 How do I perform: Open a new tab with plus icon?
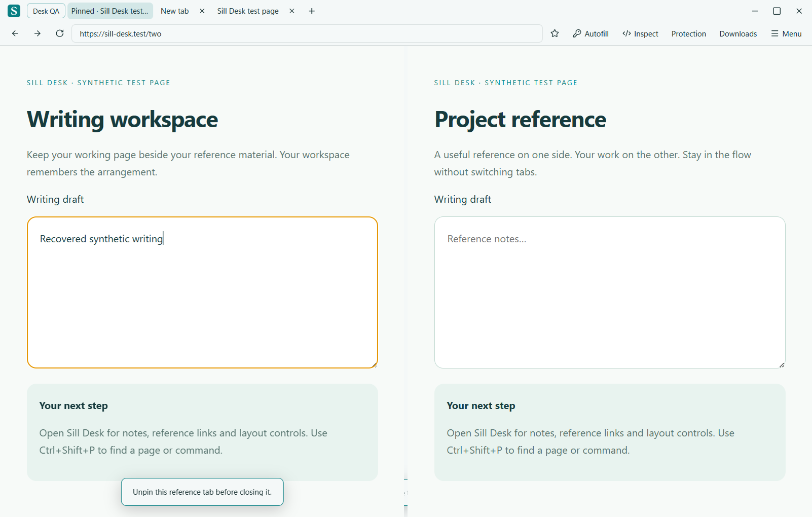click(x=312, y=11)
